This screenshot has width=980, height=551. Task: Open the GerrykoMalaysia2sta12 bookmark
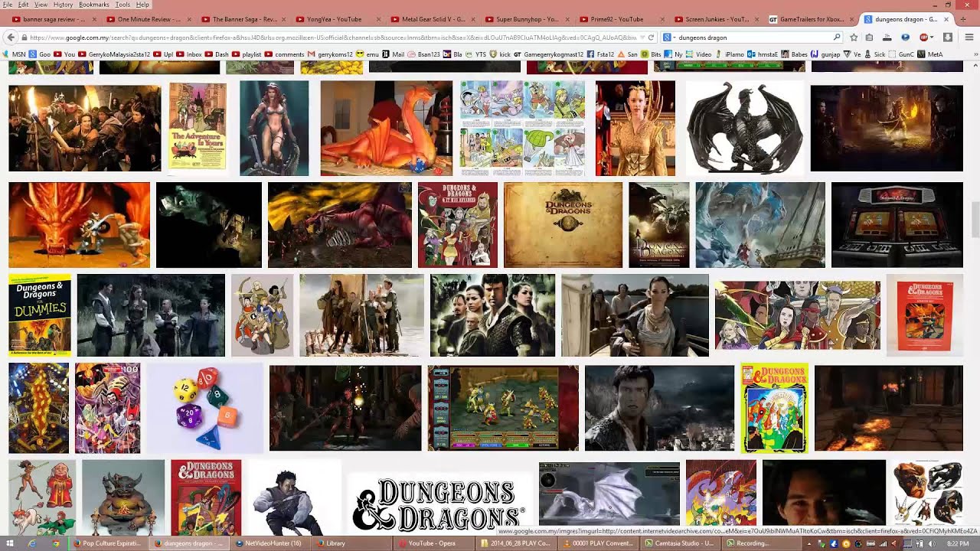tap(114, 54)
